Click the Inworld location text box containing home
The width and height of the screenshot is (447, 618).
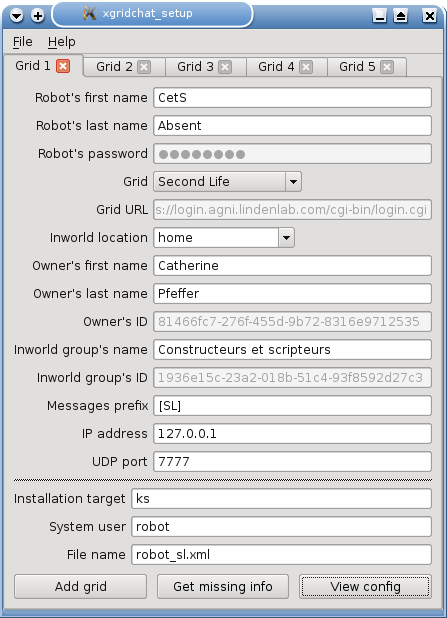(216, 238)
